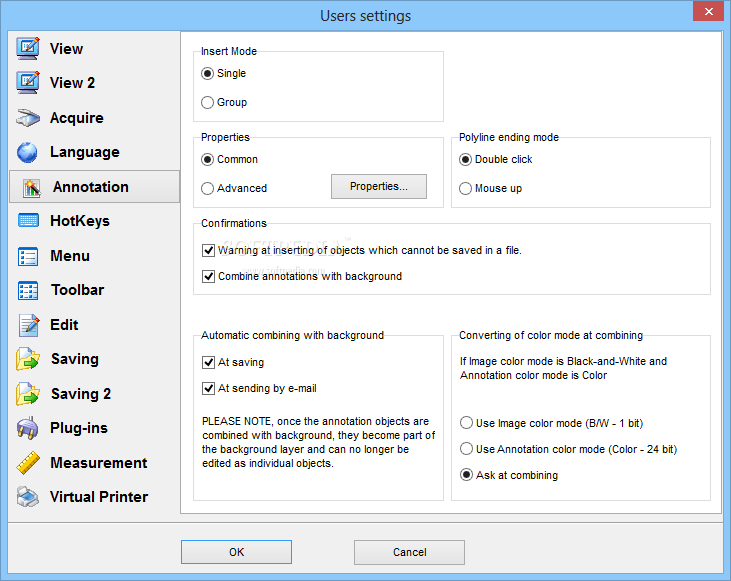Click the View monitor icon in sidebar

[x=28, y=48]
